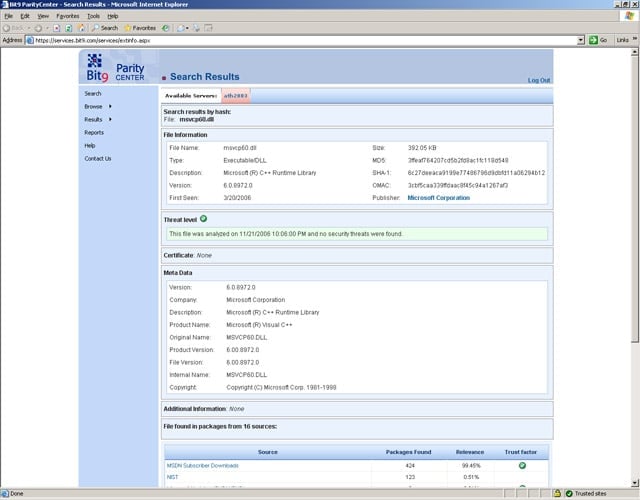Image resolution: width=640 pixels, height=500 pixels.
Task: Click the Bit9 Parity Center logo
Action: tap(115, 67)
